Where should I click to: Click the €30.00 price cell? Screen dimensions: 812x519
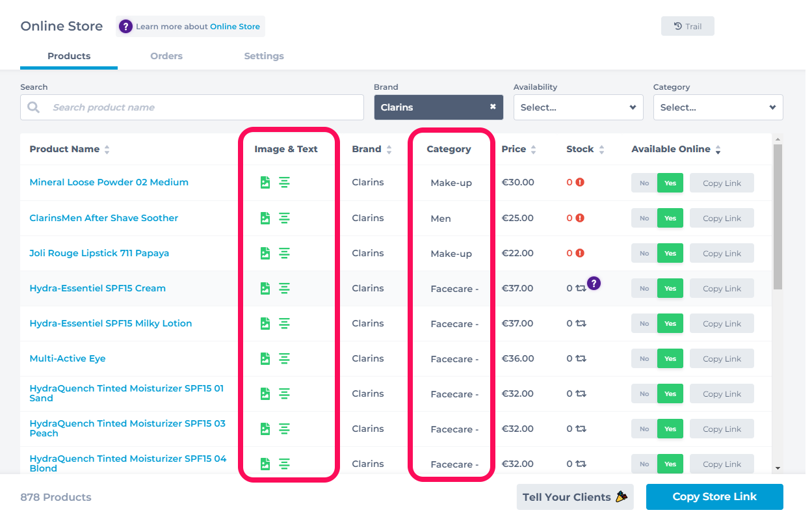[x=518, y=182]
